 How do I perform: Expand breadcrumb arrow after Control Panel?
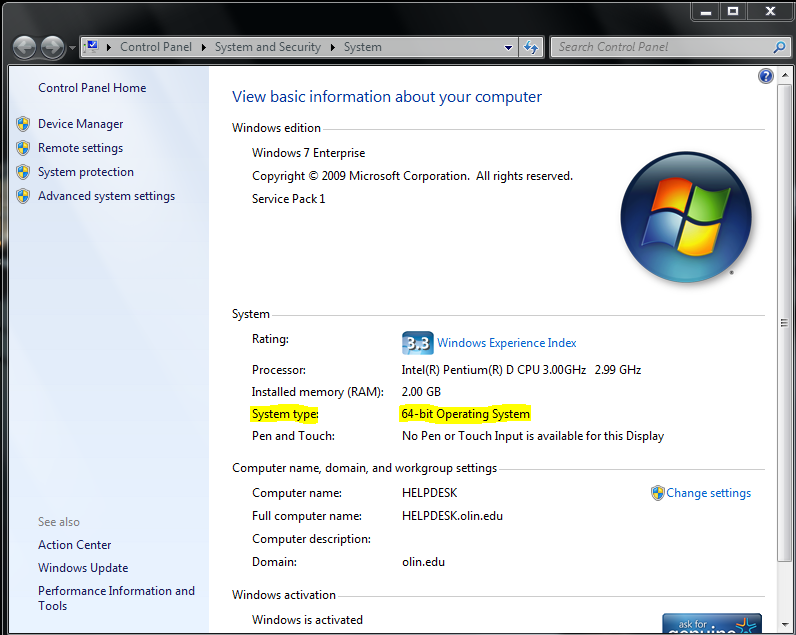pos(204,47)
